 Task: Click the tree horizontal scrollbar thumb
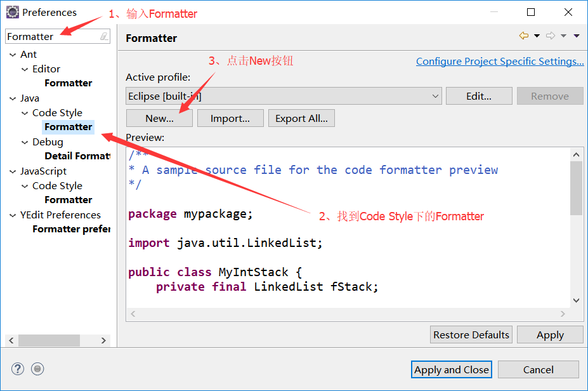pos(49,340)
